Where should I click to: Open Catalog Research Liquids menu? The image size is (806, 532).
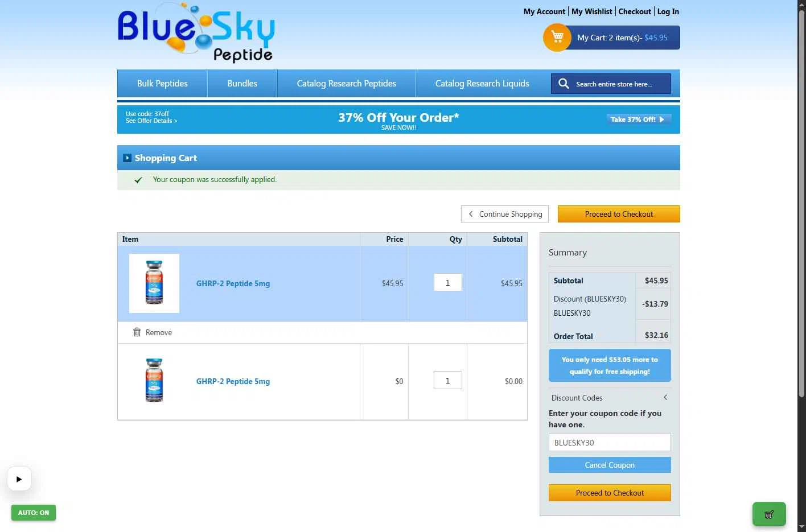coord(482,84)
